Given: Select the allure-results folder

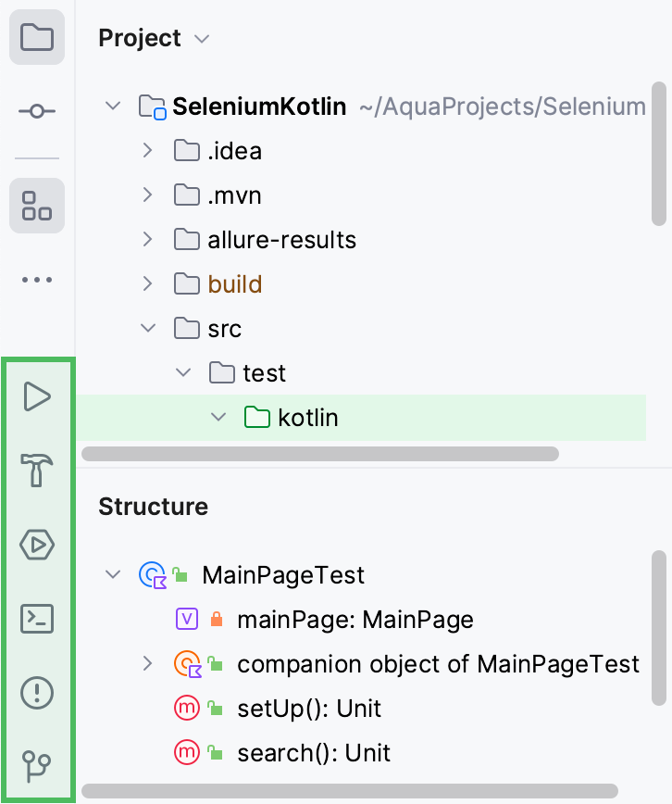Looking at the screenshot, I should [281, 240].
